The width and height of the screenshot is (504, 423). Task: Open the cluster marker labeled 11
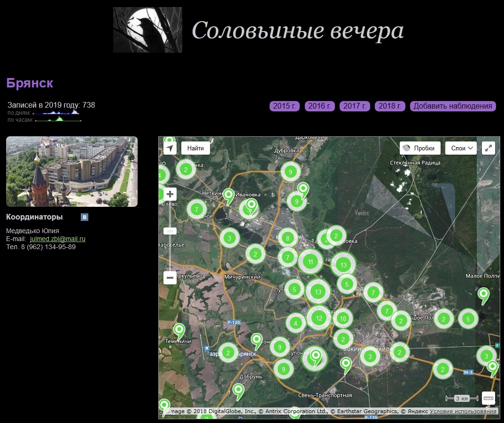coord(310,262)
